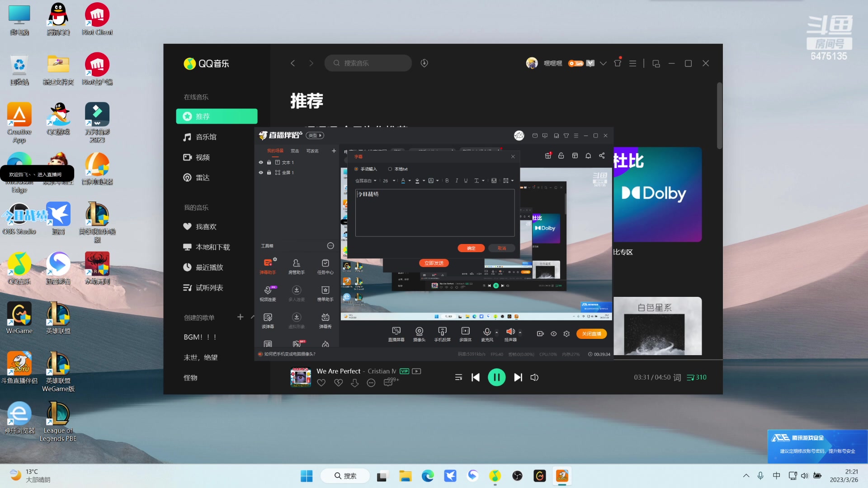
Task: Switch QQ音乐 to mini mode icon
Action: click(656, 63)
